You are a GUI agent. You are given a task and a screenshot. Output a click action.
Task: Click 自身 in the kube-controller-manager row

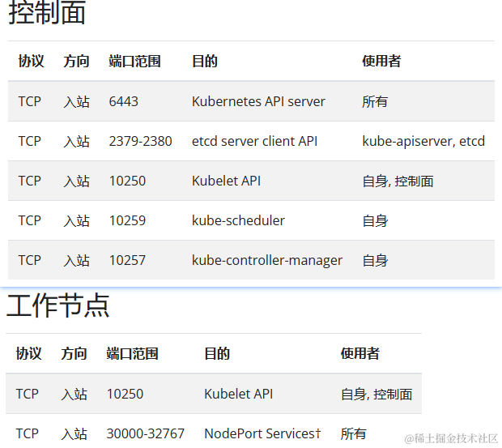(375, 260)
